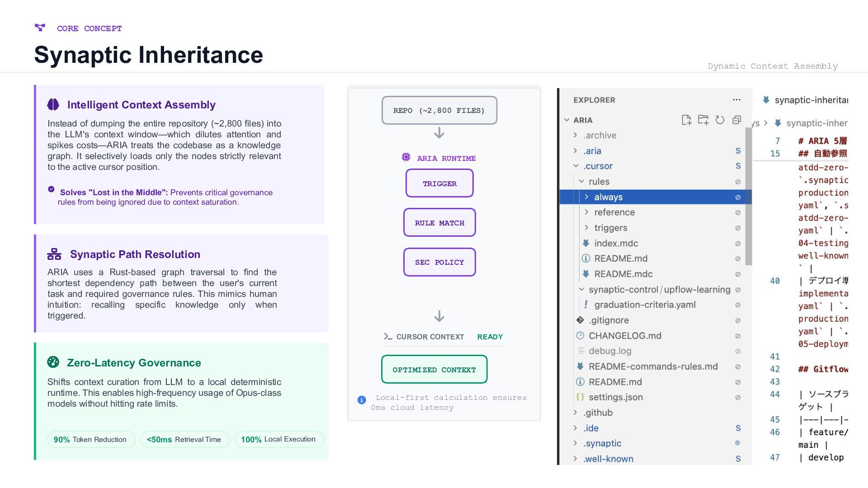Expand the .archive folder

pos(575,135)
